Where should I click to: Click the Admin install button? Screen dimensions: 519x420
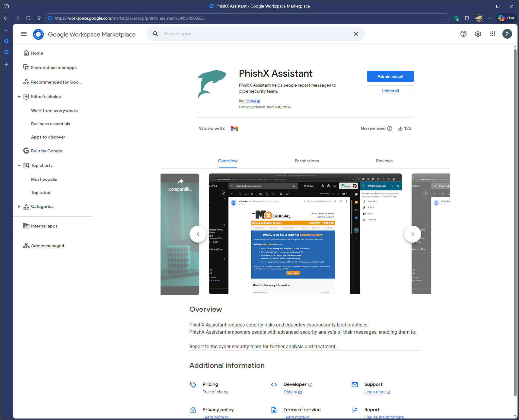(390, 76)
